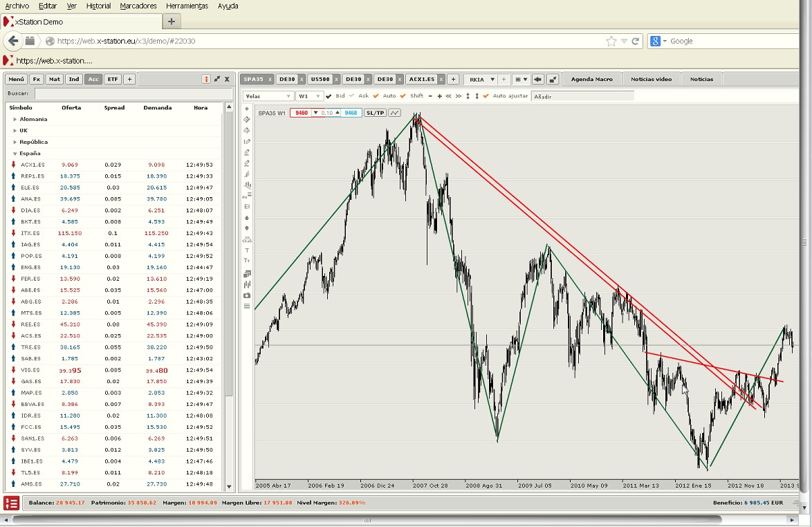This screenshot has width=812, height=527.
Task: Select the Gann fan tool
Action: pyautogui.click(x=247, y=185)
